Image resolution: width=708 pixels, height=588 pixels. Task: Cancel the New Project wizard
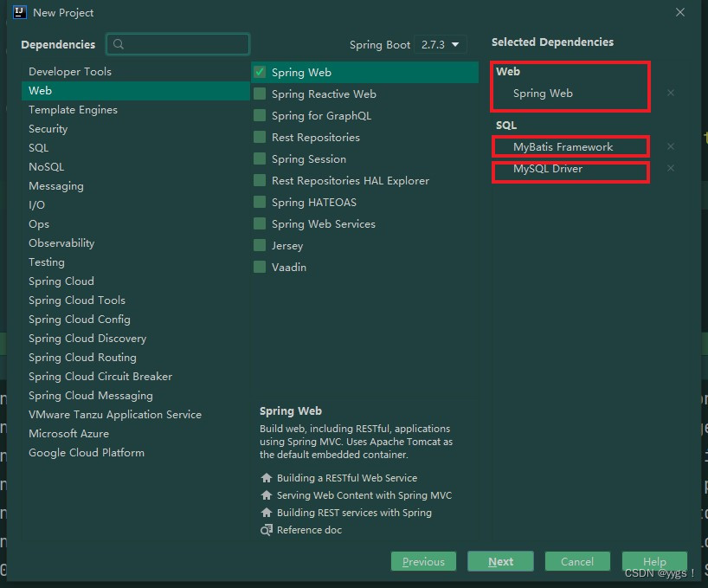coord(577,561)
